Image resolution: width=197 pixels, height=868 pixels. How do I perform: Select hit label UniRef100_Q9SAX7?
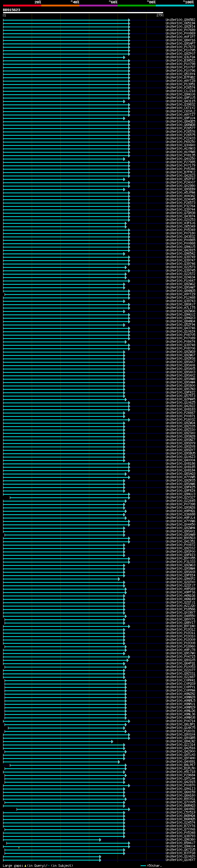click(x=180, y=362)
